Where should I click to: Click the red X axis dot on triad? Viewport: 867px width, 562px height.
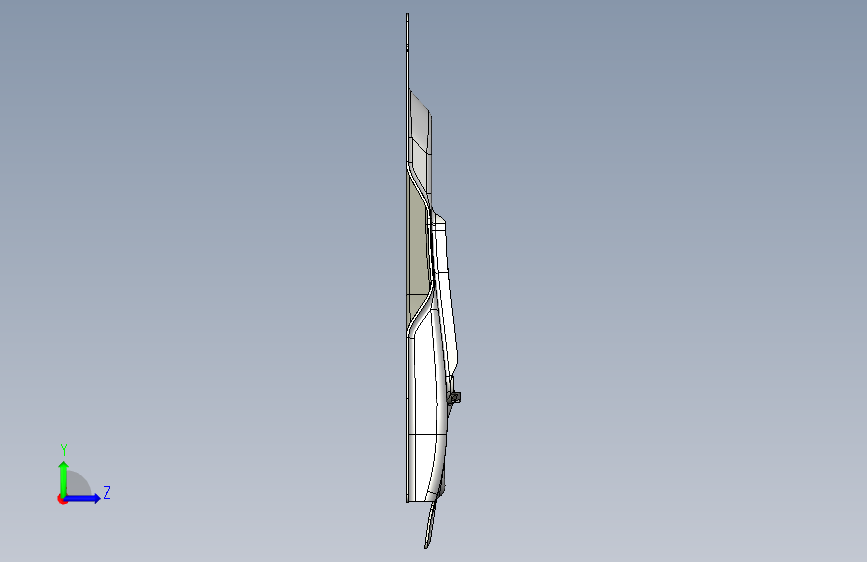tap(62, 499)
